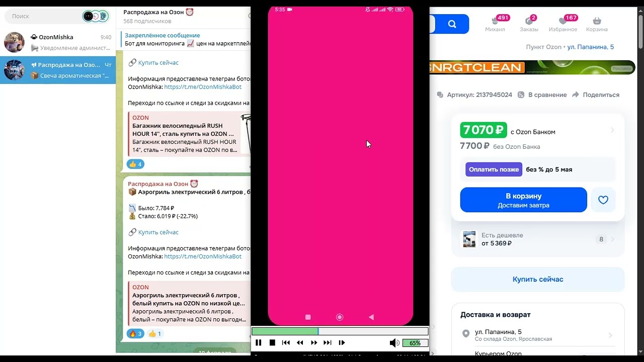Open the Корзина cart icon
Viewport: 644px width, 362px height.
click(597, 24)
